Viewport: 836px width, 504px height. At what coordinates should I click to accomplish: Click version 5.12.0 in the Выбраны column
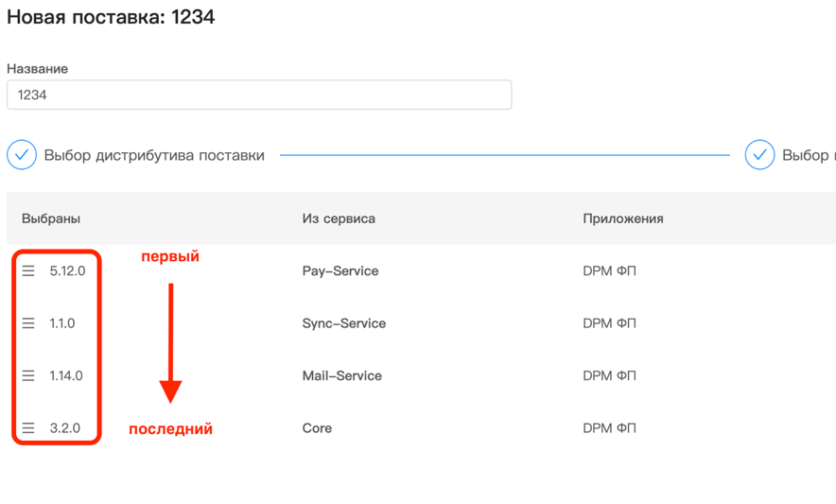coord(67,270)
